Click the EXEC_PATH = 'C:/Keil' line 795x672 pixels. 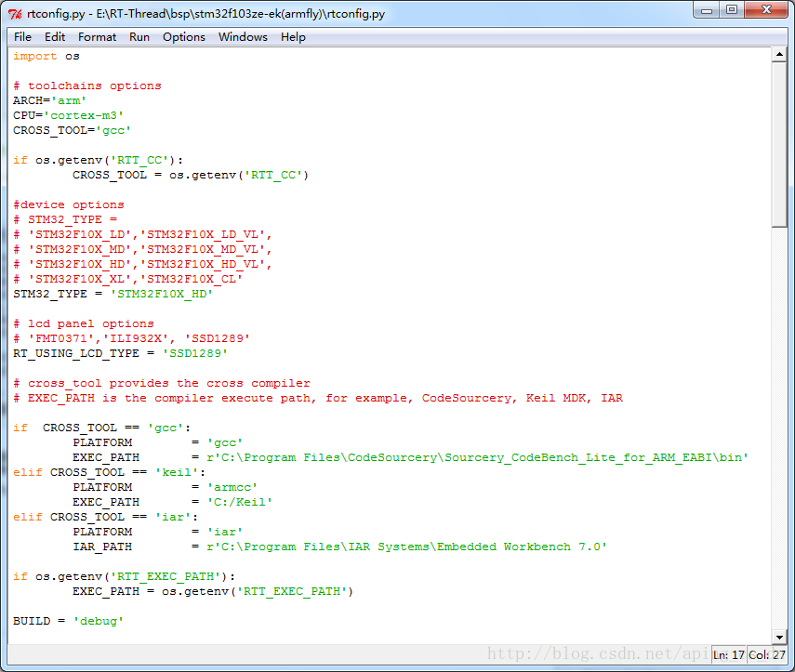[x=172, y=502]
